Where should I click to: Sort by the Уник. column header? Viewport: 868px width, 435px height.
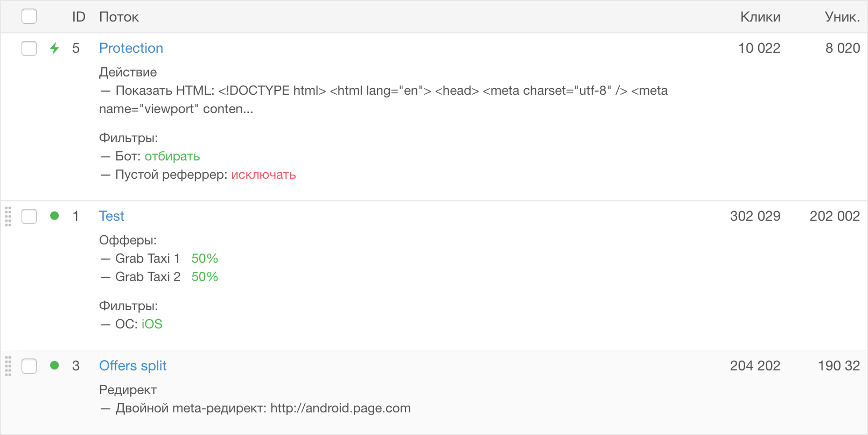tap(842, 17)
